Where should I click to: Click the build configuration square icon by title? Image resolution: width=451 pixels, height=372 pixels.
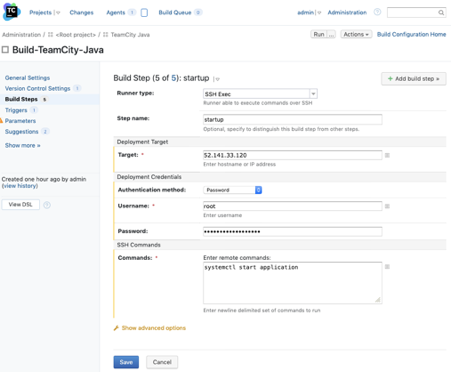pos(5,50)
